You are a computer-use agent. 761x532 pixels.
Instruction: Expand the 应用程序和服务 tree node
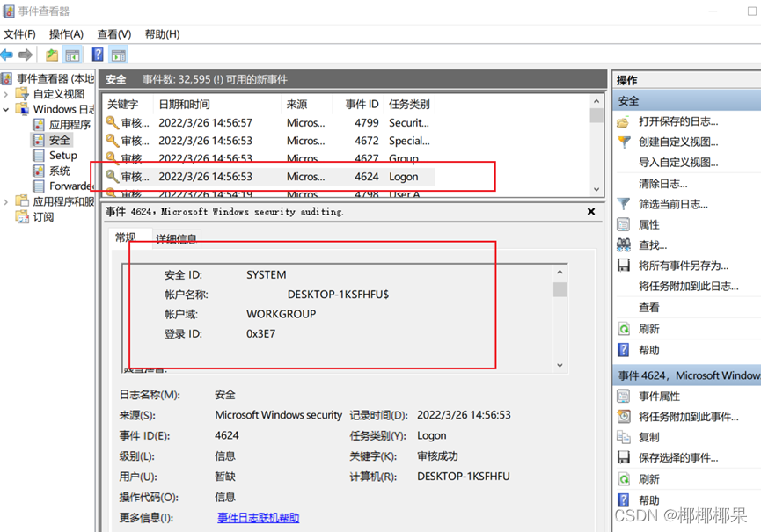point(6,201)
